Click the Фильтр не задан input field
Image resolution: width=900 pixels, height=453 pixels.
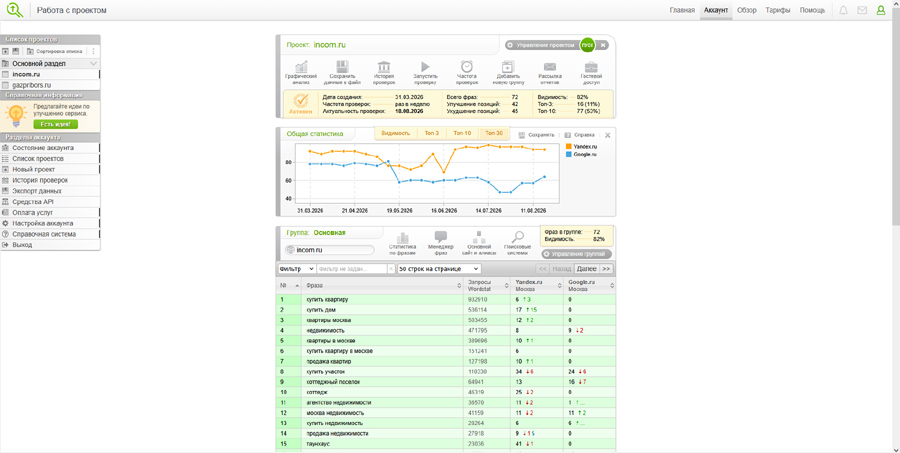pos(352,268)
